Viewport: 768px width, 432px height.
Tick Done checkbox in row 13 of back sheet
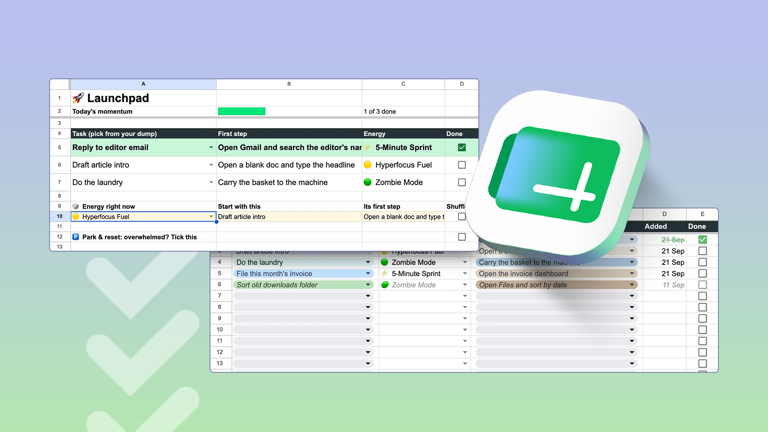(702, 363)
